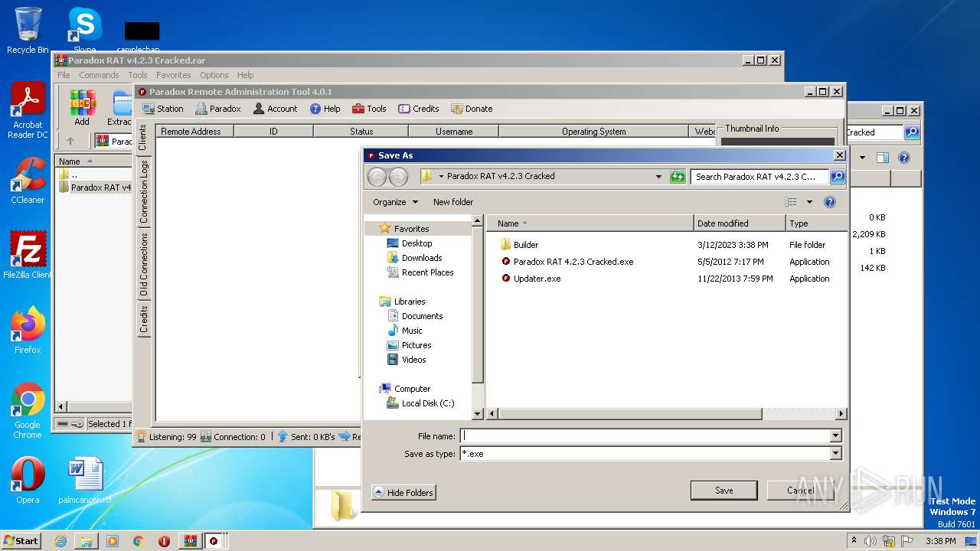The height and width of the screenshot is (551, 980).
Task: Select Desktop in navigation pane
Action: [x=416, y=243]
